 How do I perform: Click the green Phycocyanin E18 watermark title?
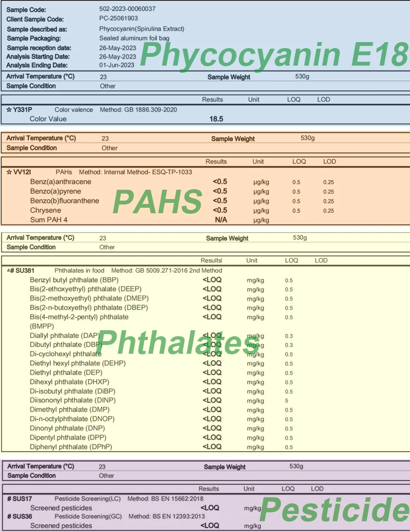coord(273,56)
